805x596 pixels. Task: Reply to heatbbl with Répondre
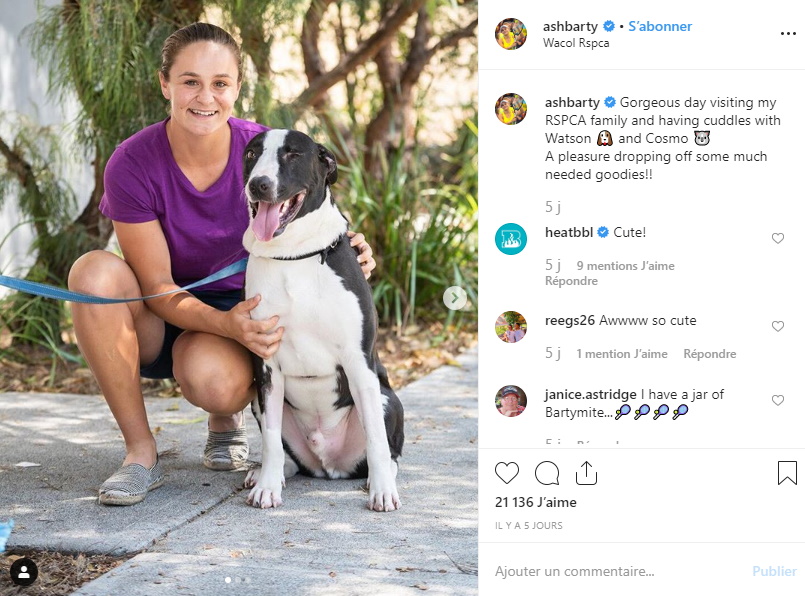(x=571, y=281)
